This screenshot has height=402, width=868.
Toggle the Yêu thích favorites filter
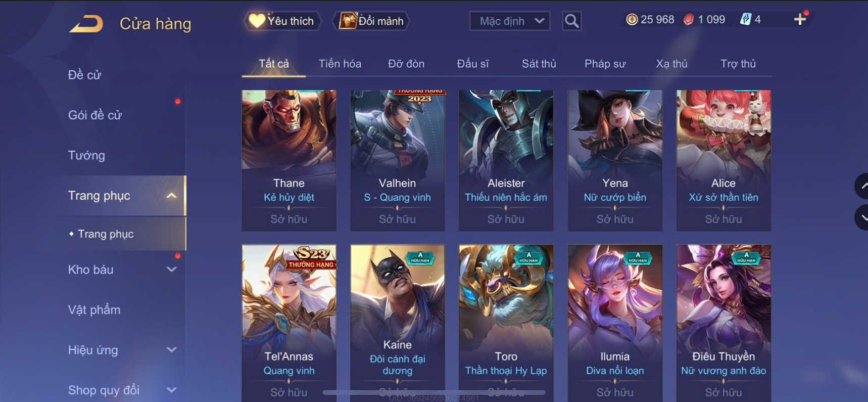point(282,21)
